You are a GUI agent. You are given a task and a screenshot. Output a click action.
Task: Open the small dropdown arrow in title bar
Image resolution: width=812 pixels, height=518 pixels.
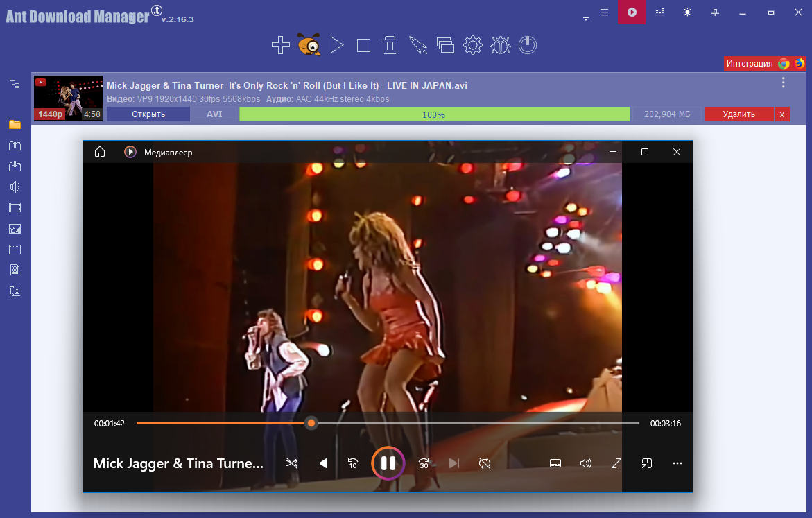586,19
